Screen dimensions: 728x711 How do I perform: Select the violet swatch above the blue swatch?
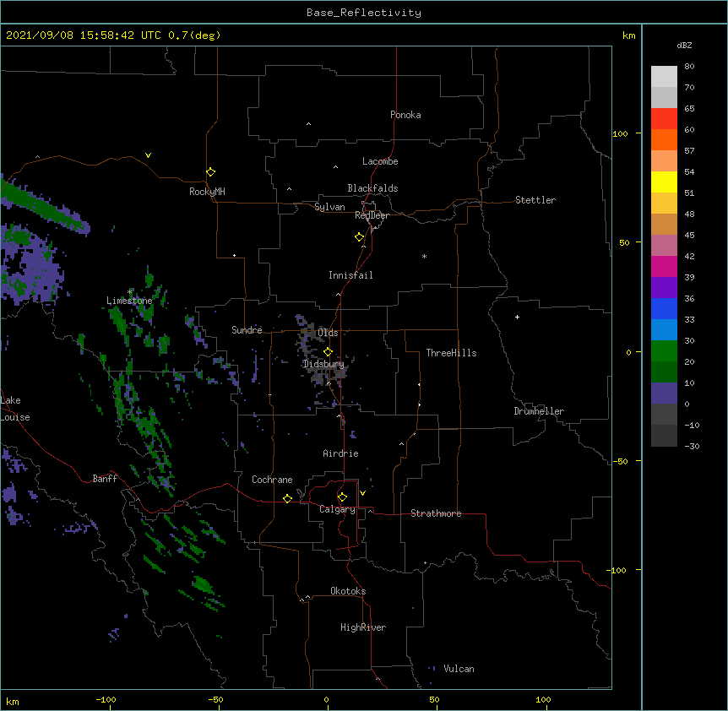pos(664,288)
